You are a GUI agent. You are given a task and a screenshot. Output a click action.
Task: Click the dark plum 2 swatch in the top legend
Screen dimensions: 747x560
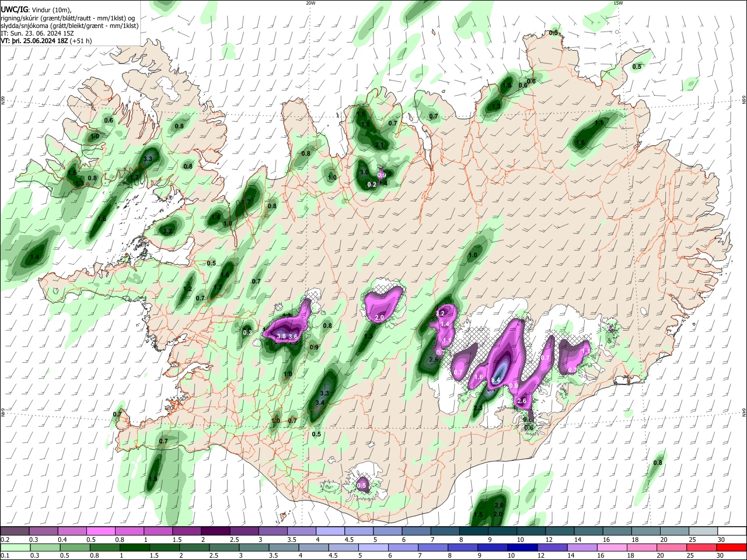coord(215,531)
